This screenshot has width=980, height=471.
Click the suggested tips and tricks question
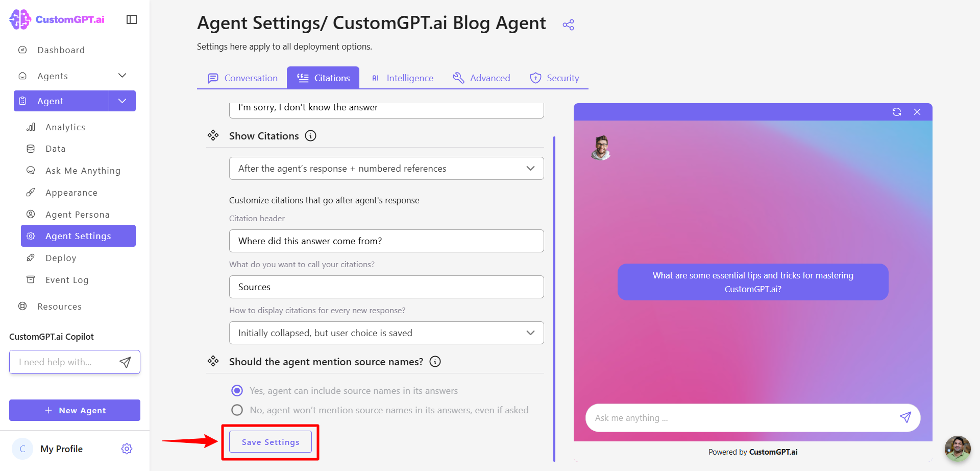(x=753, y=282)
